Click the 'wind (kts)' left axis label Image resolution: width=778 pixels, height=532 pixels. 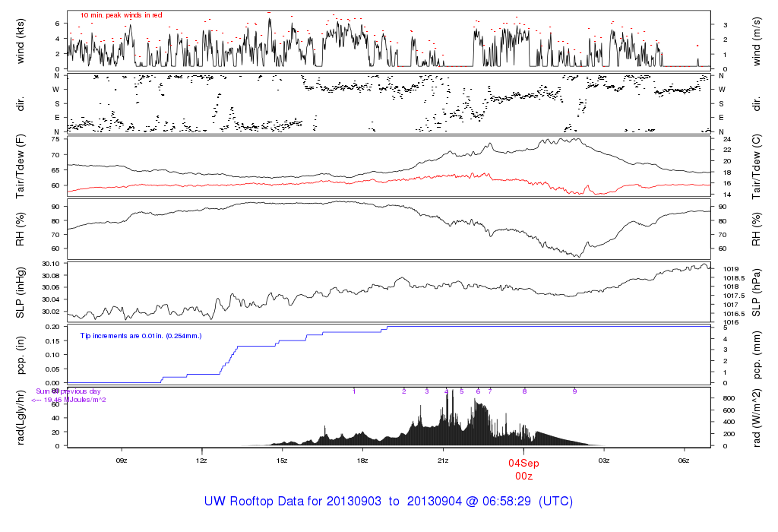21,41
